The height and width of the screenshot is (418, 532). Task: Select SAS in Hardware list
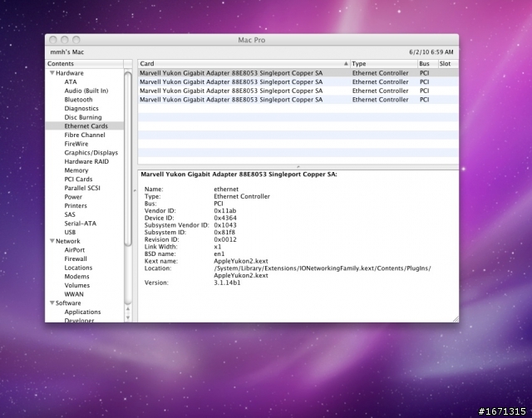coord(70,214)
